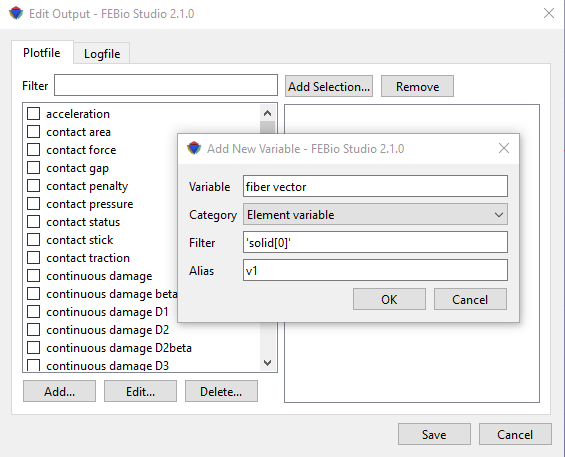Switch to the Plotfile tab
Image resolution: width=565 pixels, height=457 pixels.
click(x=42, y=53)
